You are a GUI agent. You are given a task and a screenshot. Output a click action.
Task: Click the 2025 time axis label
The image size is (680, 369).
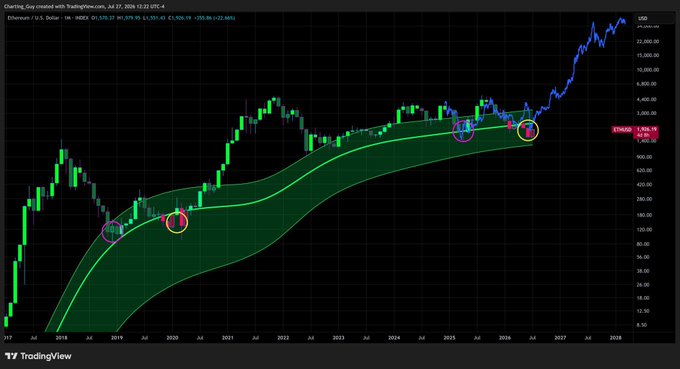click(x=449, y=337)
